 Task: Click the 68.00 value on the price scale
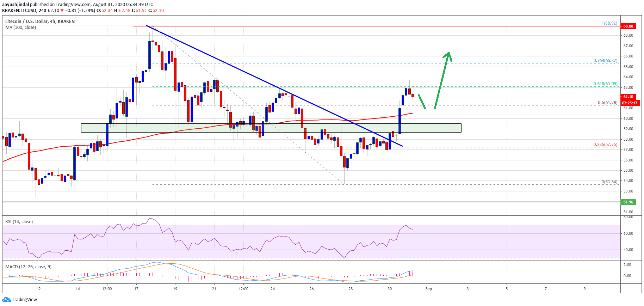(628, 36)
